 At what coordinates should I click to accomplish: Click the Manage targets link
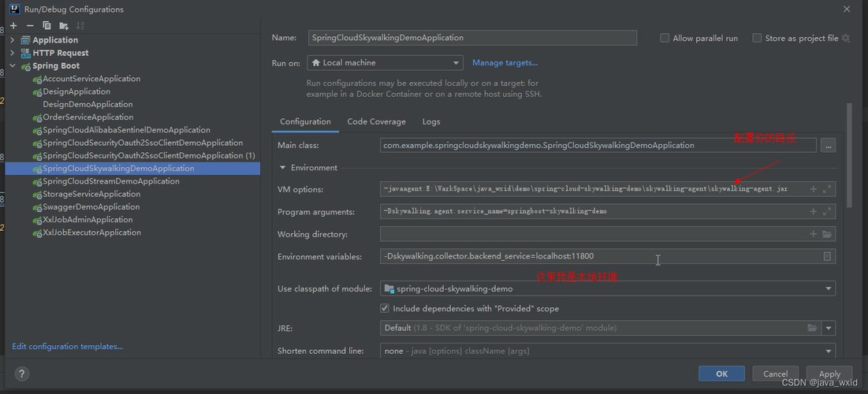[x=505, y=63]
